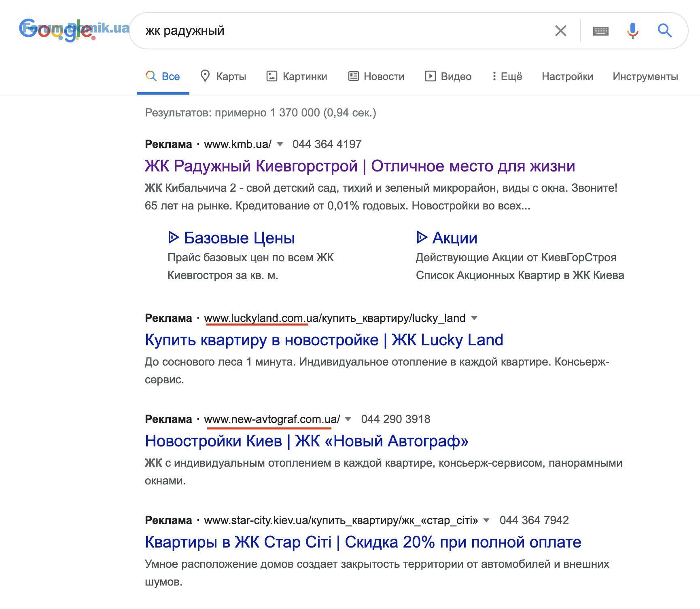The height and width of the screenshot is (609, 700).
Task: Click the www.new-avtograf.com.ua/ ad URL
Action: [272, 419]
